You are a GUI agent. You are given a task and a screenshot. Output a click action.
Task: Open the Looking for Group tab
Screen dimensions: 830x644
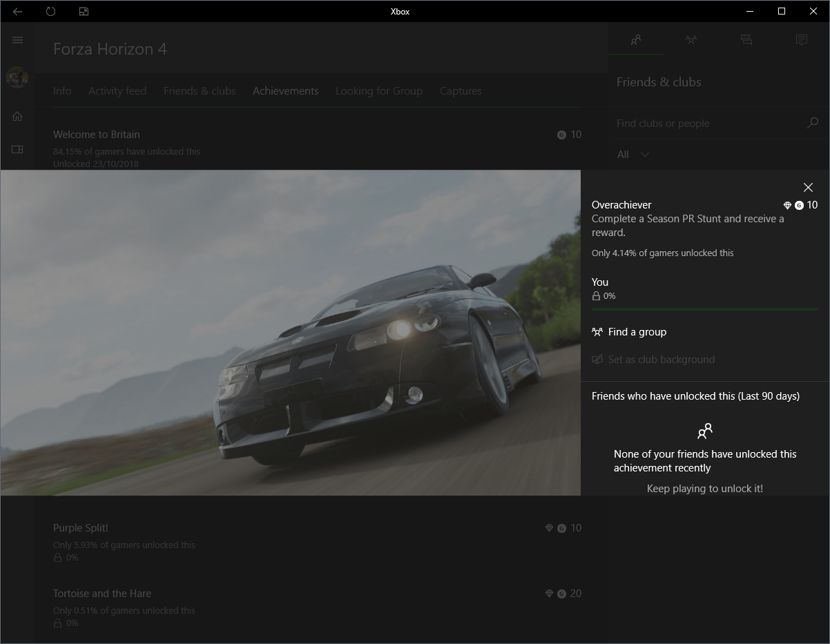[x=379, y=91]
